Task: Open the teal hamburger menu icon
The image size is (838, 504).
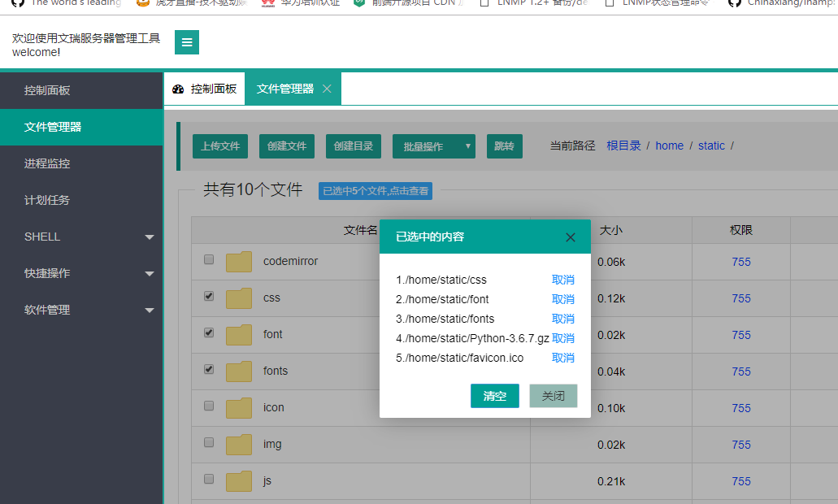Action: (x=186, y=41)
